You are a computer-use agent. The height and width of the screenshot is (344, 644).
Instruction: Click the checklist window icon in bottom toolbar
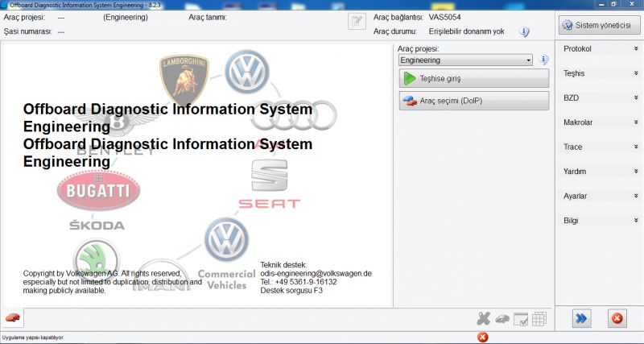(x=521, y=319)
